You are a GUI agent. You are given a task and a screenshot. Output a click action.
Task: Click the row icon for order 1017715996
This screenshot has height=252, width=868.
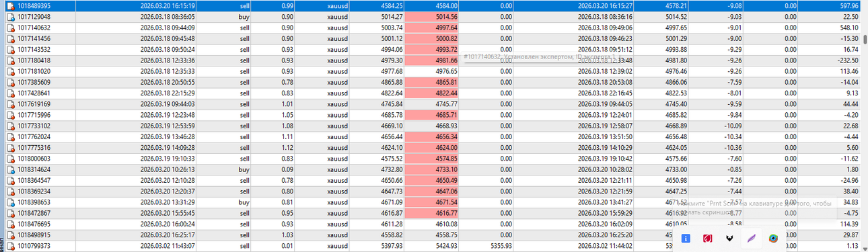coord(10,115)
